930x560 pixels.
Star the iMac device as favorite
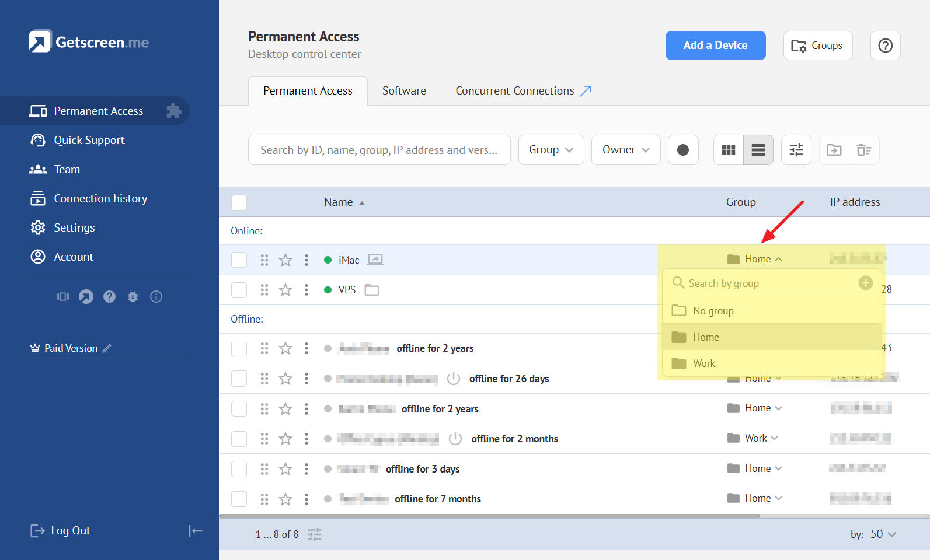285,260
